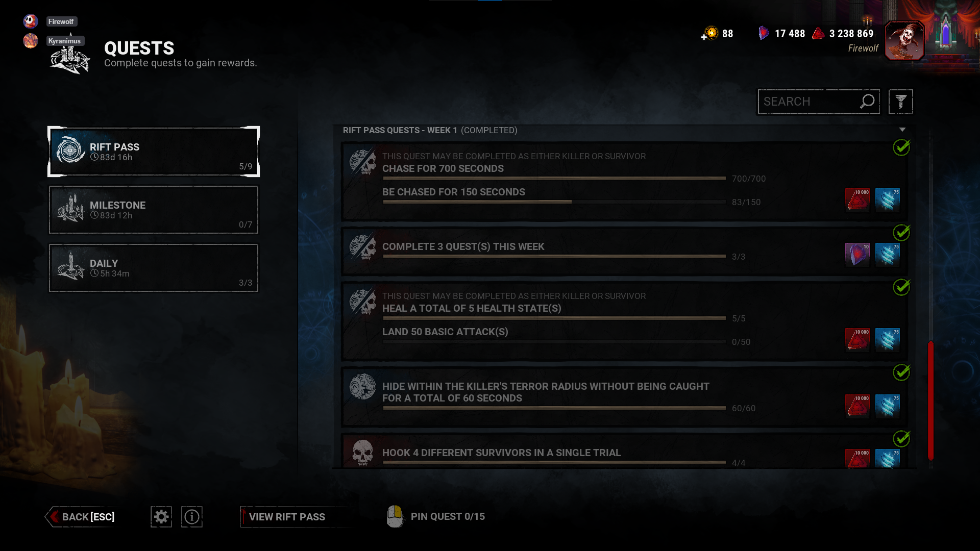Screen dimensions: 980x551
Task: Click the iridescent shards currency icon
Action: pyautogui.click(x=764, y=33)
